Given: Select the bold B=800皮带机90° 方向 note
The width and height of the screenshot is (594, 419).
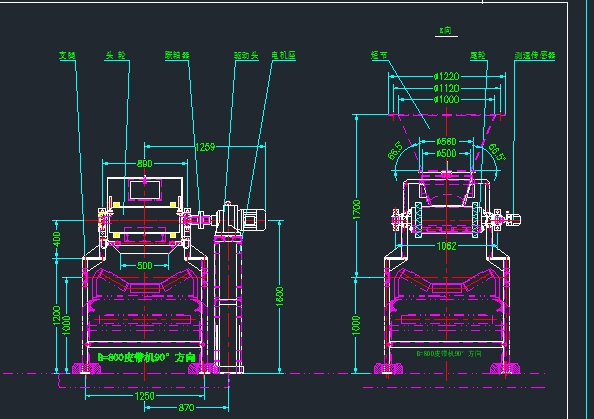Looking at the screenshot, I should (x=146, y=357).
